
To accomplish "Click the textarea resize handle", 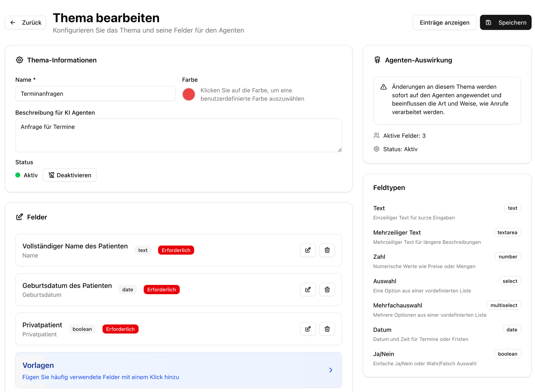I will coord(339,150).
